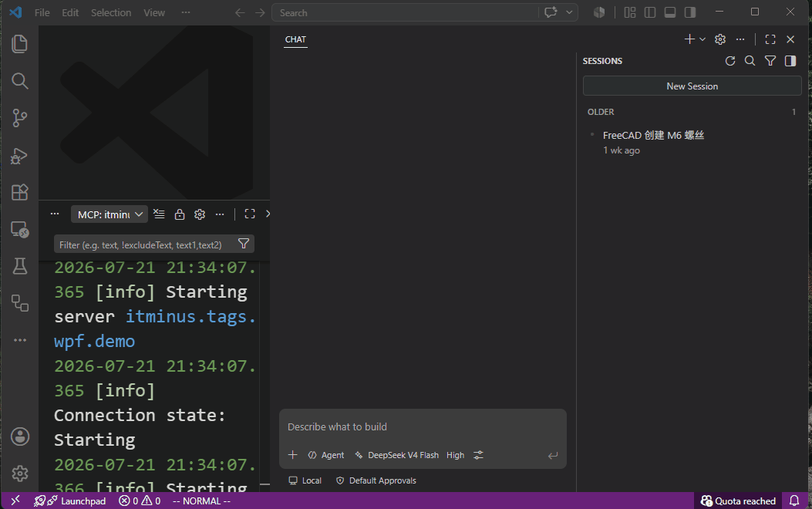The width and height of the screenshot is (812, 509).
Task: Click the notifications bell in status bar
Action: [793, 501]
